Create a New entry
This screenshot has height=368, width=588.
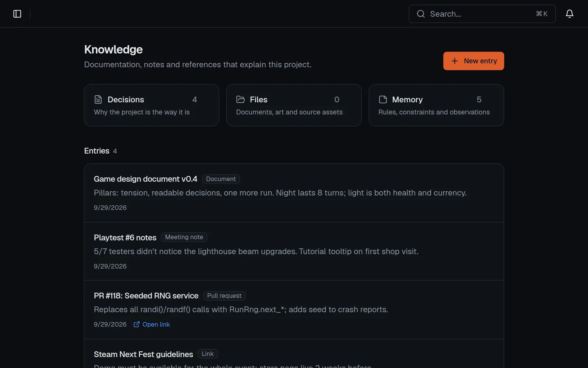pyautogui.click(x=473, y=61)
